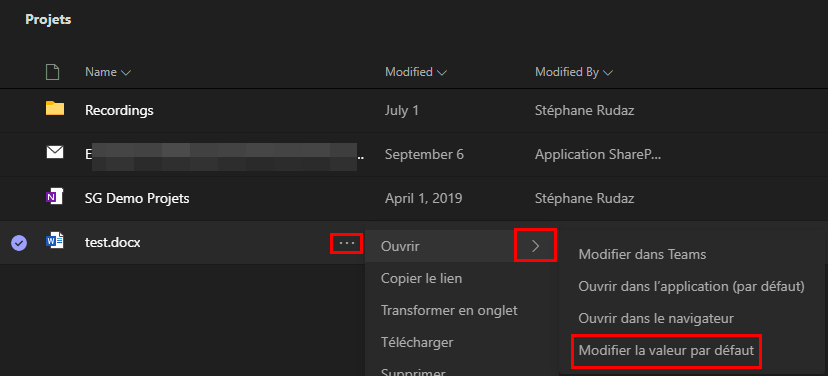Select Ouvrir dans le navigateur

coord(656,319)
